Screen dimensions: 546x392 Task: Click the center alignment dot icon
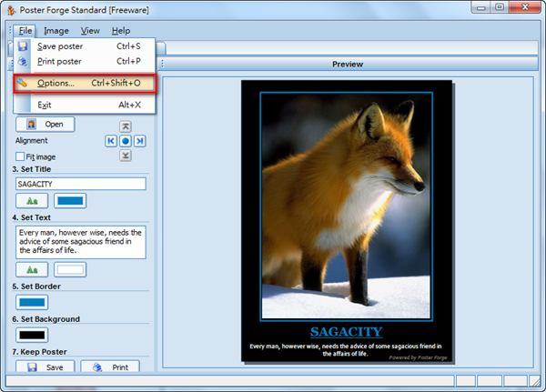pos(126,141)
